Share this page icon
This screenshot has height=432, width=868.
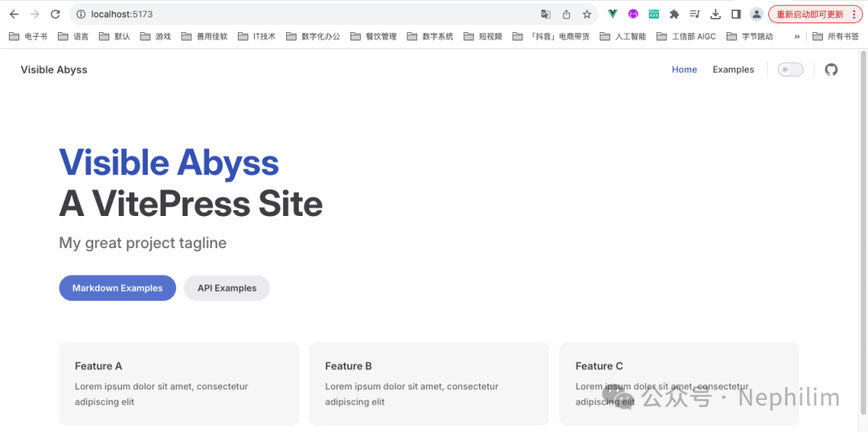[x=567, y=14]
